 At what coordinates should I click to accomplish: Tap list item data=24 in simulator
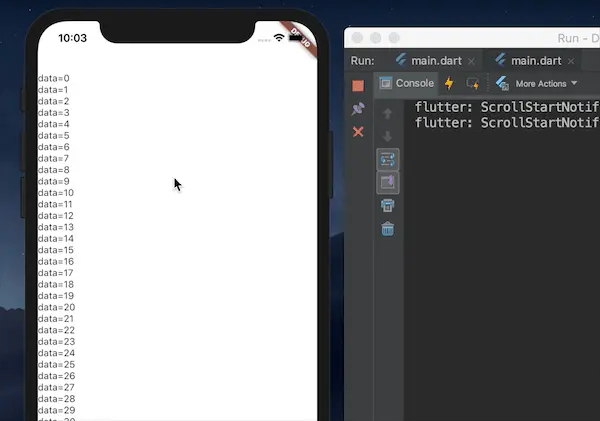(57, 353)
